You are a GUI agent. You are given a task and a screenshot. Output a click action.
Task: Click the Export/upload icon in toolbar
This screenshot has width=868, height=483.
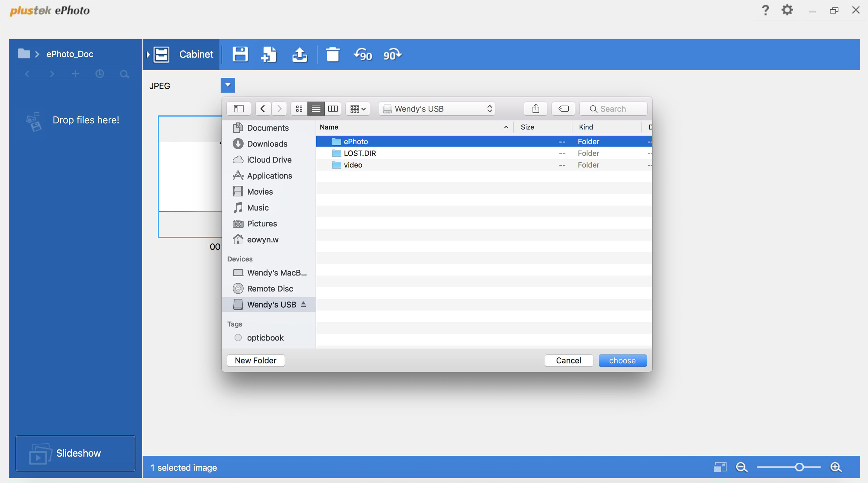pos(299,54)
